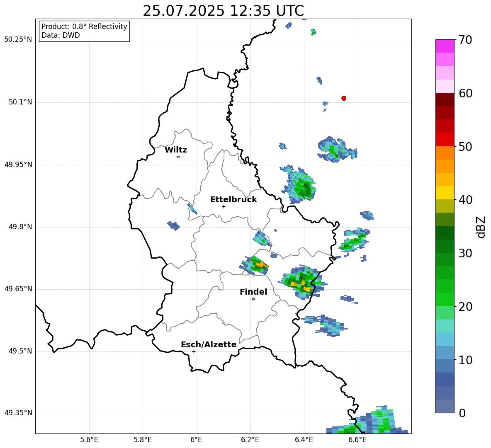Click the magenta top swatch of colorbar
Viewport: 491px width, 448px height.
pyautogui.click(x=445, y=46)
